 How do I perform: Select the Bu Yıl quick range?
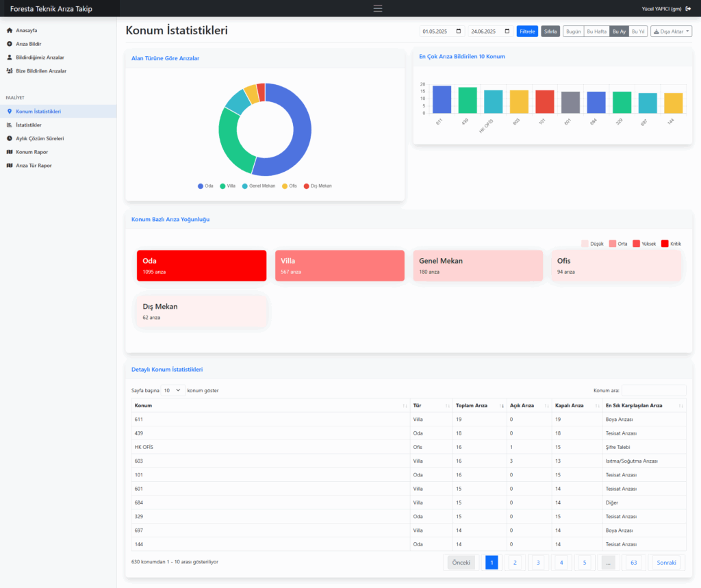(x=638, y=31)
